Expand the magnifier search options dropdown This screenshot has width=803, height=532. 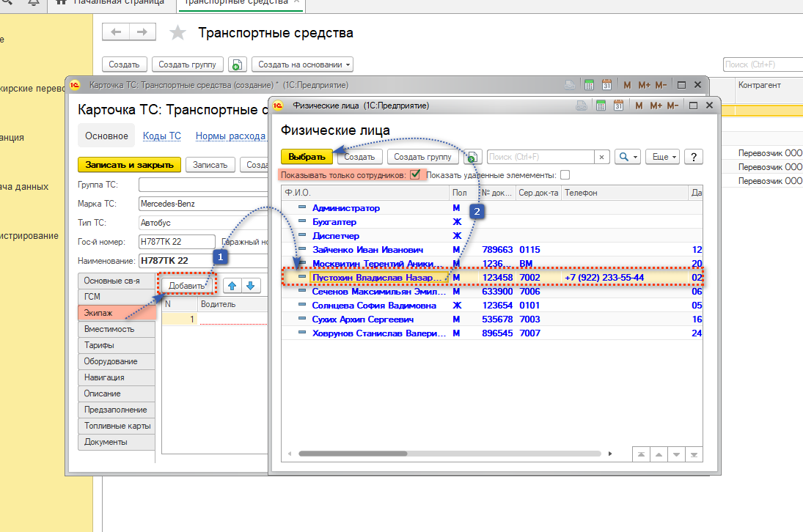[628, 157]
